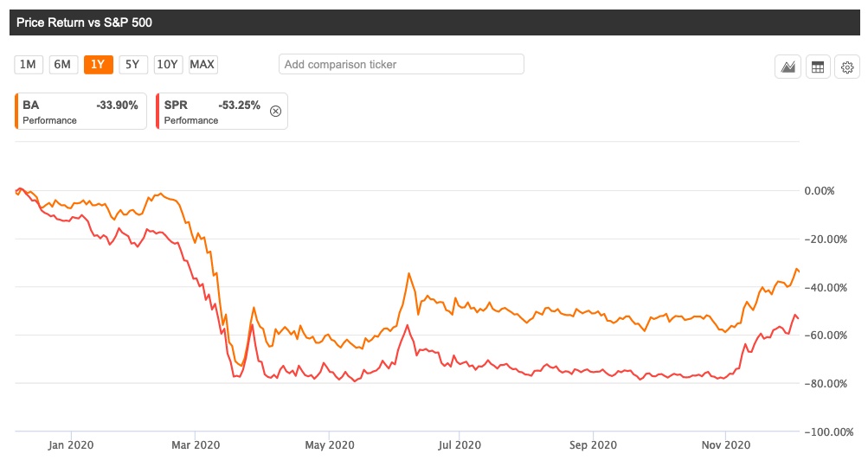Click the Mar 2020 x-axis label
This screenshot has width=868, height=473.
click(x=196, y=445)
